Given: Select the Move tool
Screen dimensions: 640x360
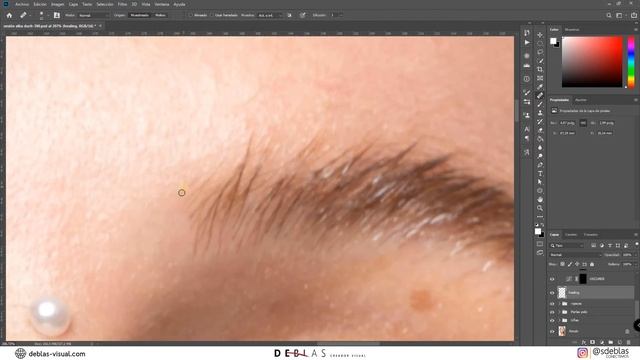Looking at the screenshot, I should pyautogui.click(x=540, y=35).
